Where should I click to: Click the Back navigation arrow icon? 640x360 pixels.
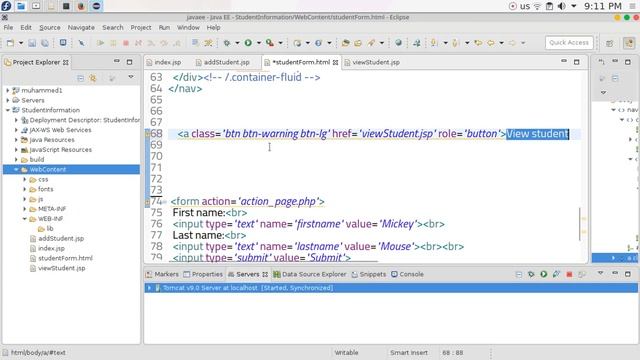coord(490,43)
